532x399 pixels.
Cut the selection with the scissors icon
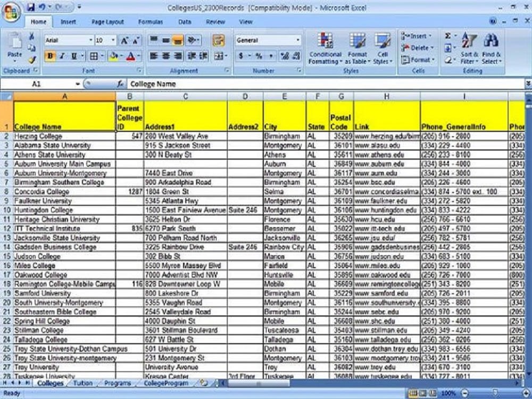click(31, 36)
